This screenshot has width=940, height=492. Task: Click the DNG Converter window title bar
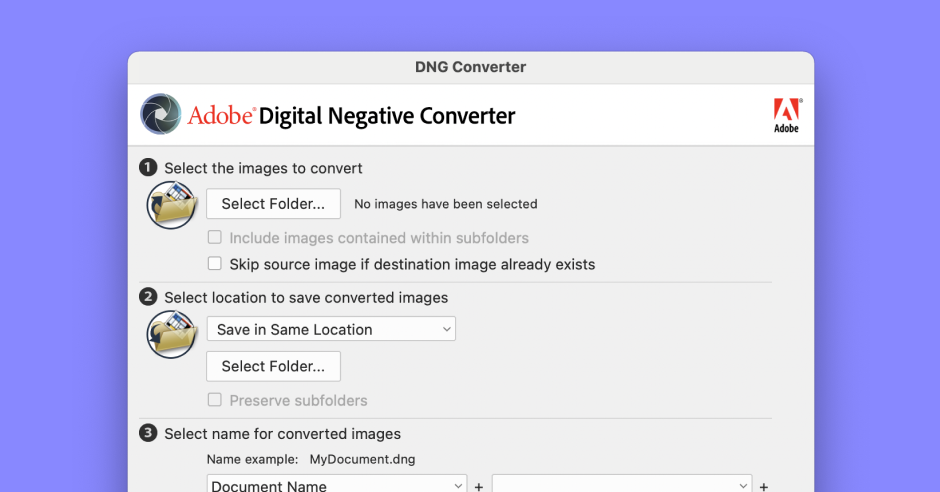pyautogui.click(x=471, y=67)
